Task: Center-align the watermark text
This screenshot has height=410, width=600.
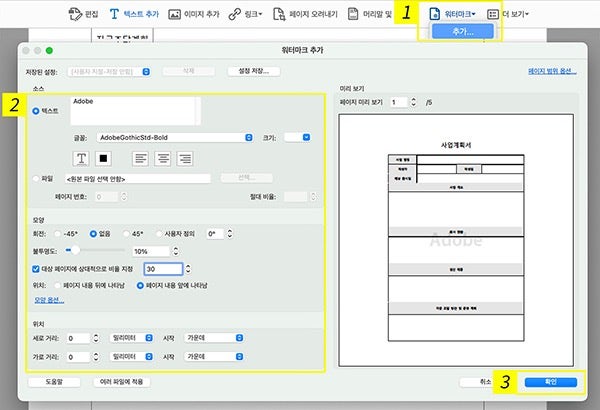Action: point(163,158)
